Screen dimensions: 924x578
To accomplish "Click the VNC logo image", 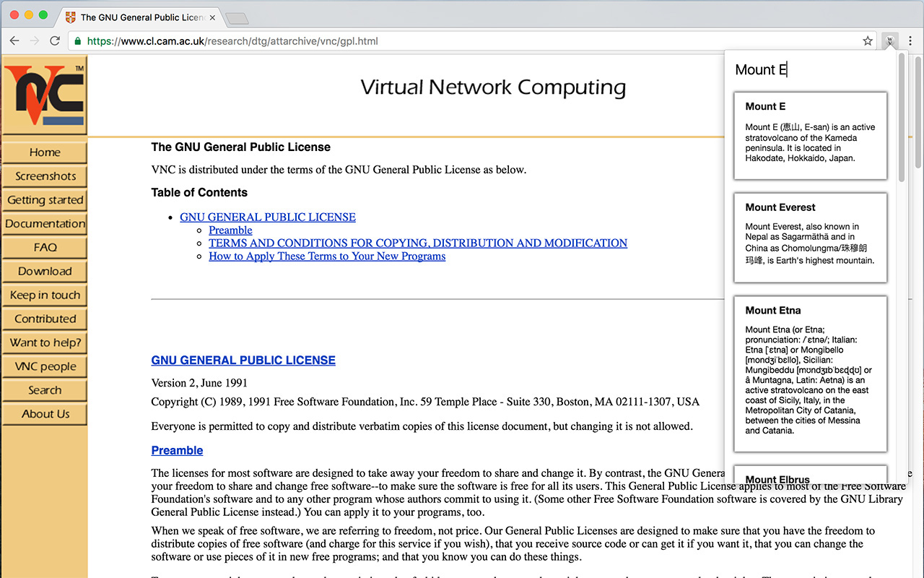I will tap(45, 95).
